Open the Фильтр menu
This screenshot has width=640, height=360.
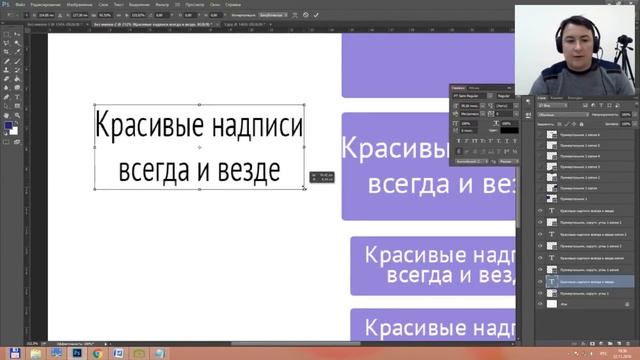point(162,4)
